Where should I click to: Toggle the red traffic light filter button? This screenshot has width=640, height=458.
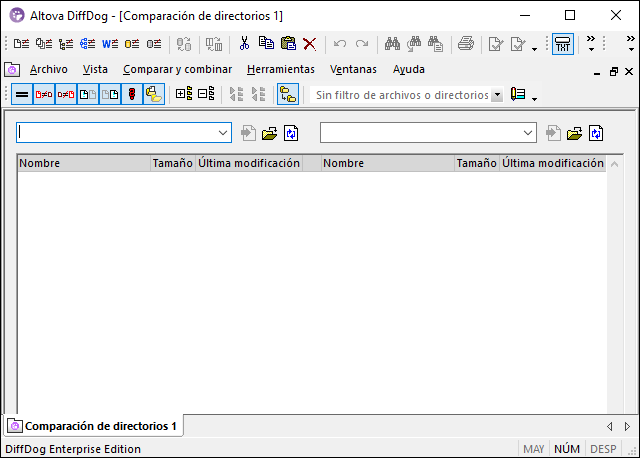coord(131,94)
